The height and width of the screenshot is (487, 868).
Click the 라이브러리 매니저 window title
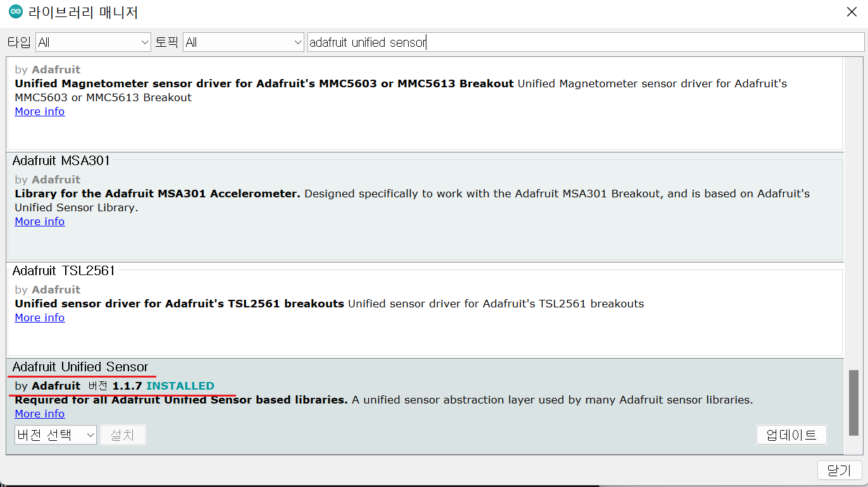click(83, 12)
